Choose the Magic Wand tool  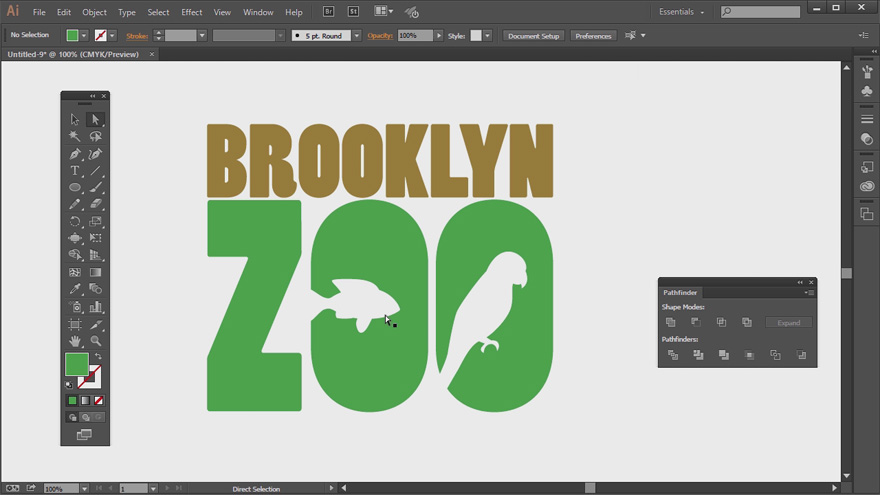(75, 136)
